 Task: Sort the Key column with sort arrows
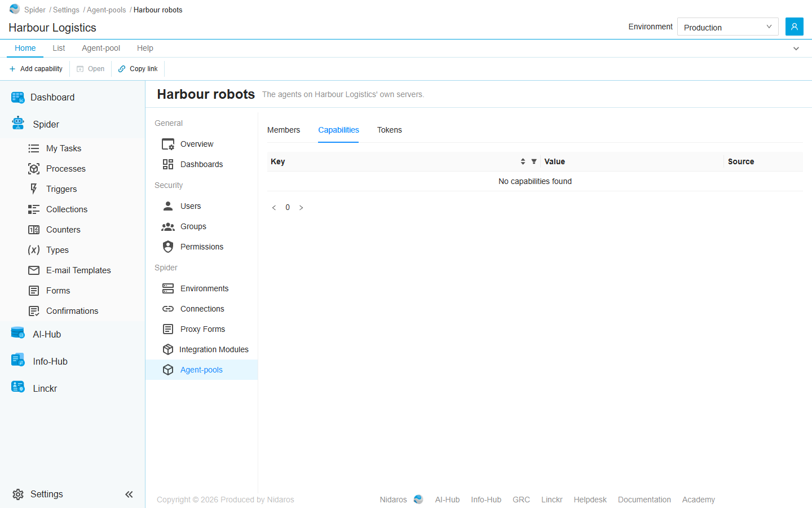point(523,161)
